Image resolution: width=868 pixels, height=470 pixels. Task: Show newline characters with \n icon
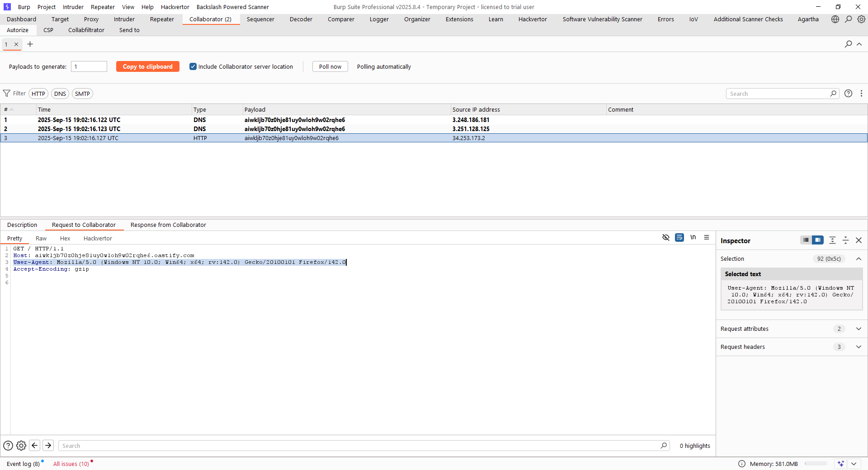(x=693, y=237)
